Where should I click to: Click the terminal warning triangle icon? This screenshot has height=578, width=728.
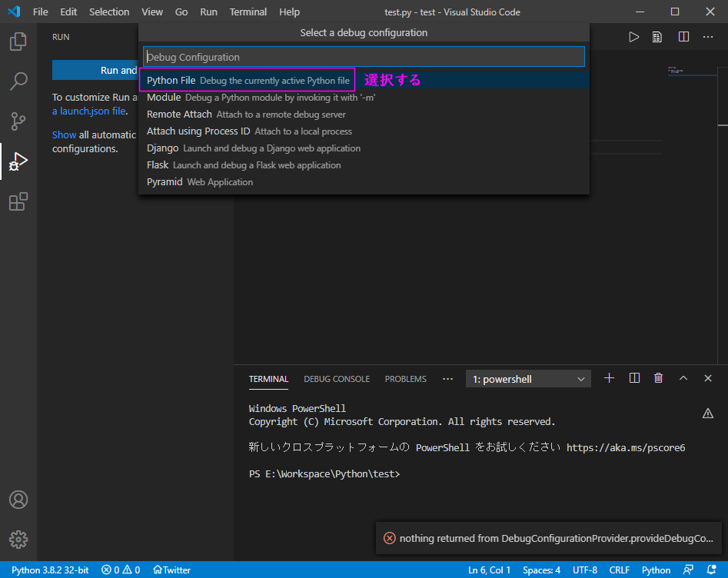coord(707,414)
